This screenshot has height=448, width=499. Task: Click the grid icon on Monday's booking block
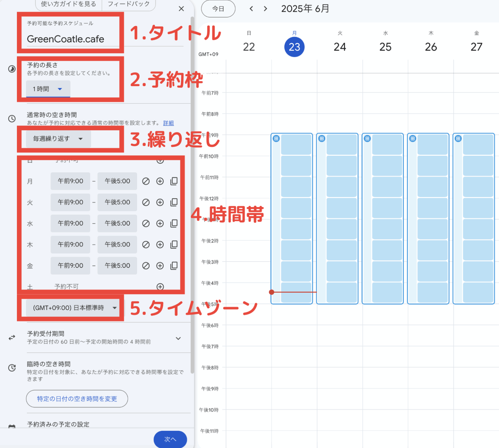tap(276, 138)
